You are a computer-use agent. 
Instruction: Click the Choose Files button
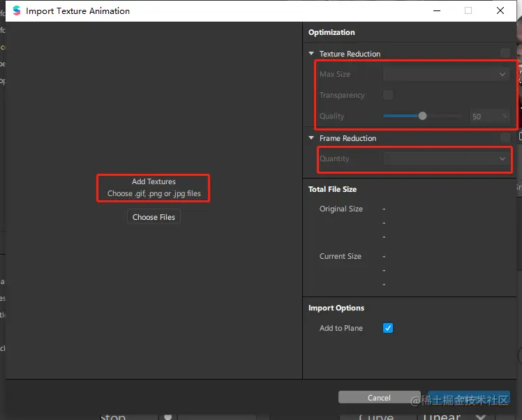154,217
